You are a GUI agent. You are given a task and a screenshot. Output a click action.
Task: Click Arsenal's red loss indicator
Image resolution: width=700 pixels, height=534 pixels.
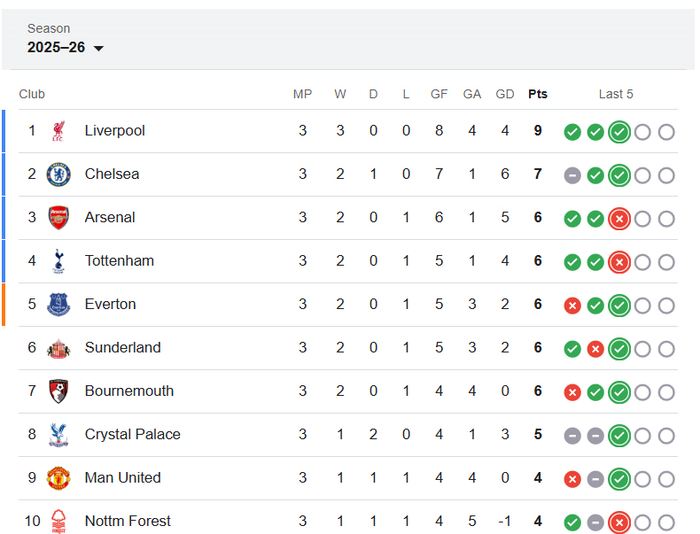click(x=619, y=219)
